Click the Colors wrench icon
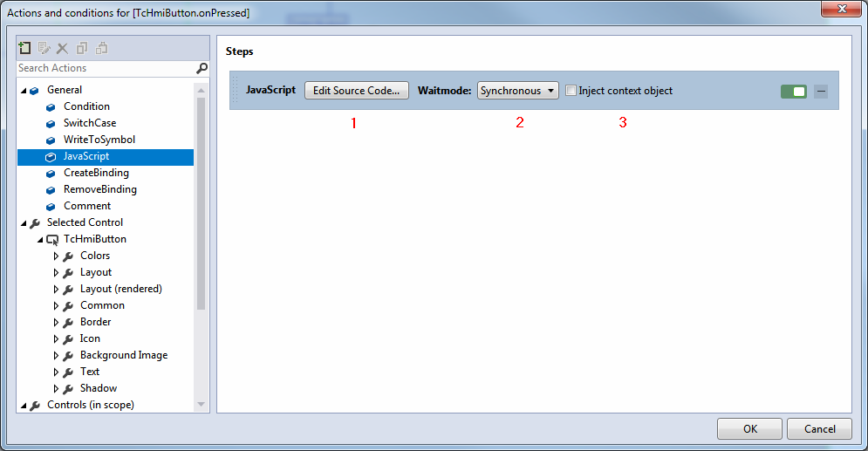 tap(68, 256)
